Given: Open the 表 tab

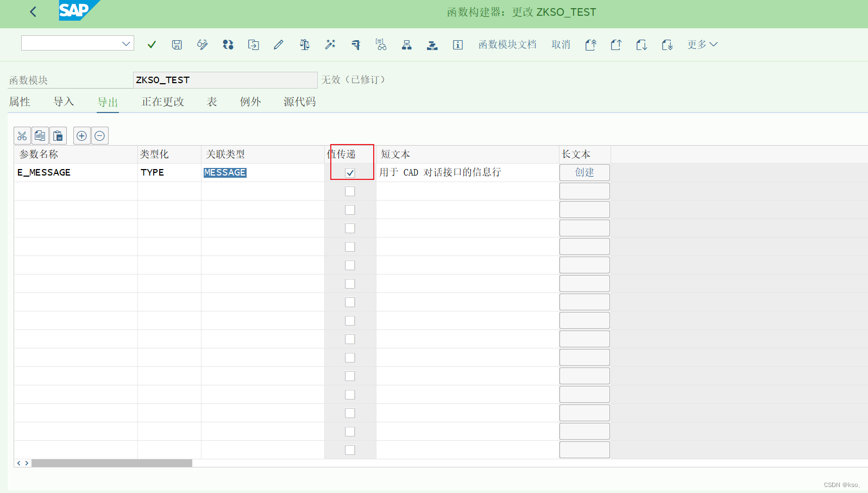Looking at the screenshot, I should (x=212, y=102).
